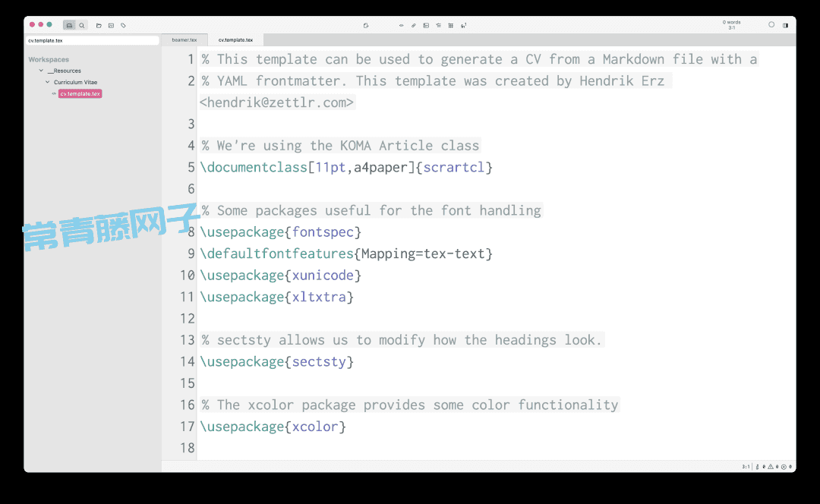The height and width of the screenshot is (504, 820).
Task: Click the KOMA Article class comment
Action: 340,146
